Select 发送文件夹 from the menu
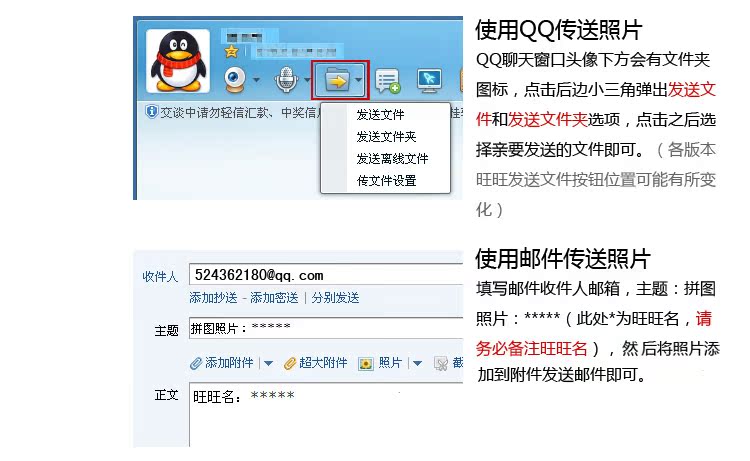This screenshot has width=750, height=461. [x=386, y=137]
